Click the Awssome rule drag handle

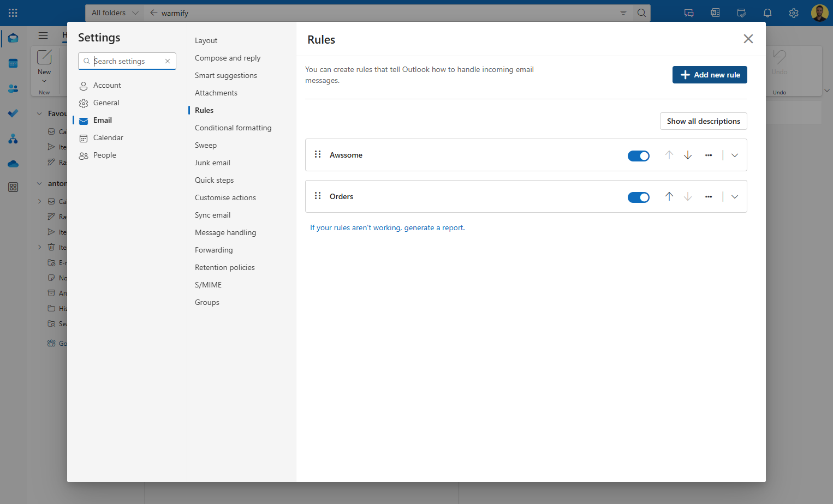(x=318, y=154)
